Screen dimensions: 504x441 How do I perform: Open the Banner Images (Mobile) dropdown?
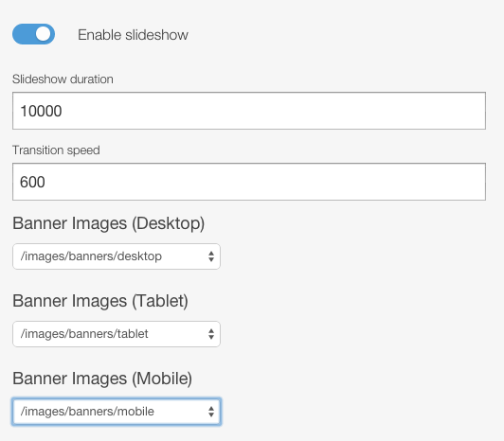coord(117,412)
